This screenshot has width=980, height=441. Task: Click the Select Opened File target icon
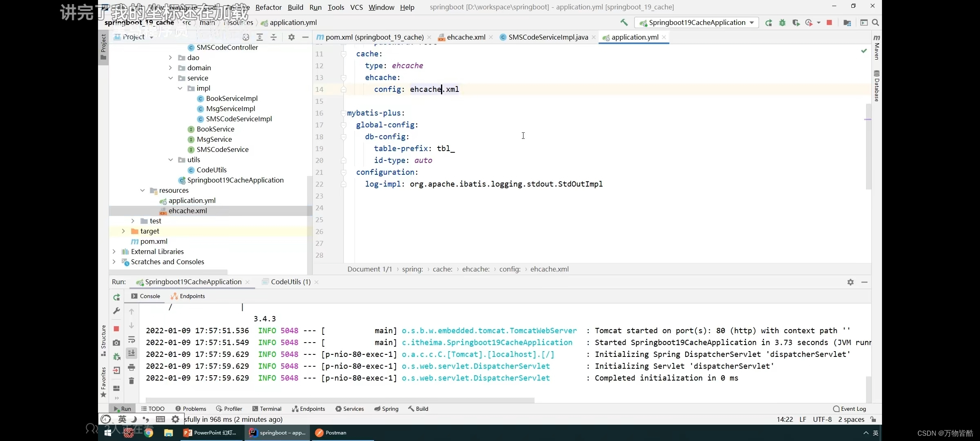tap(246, 37)
